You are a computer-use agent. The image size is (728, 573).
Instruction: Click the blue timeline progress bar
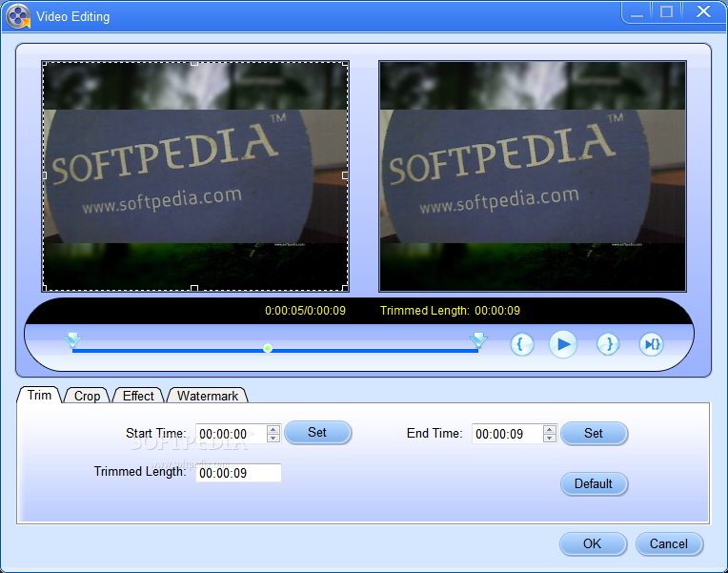click(274, 351)
